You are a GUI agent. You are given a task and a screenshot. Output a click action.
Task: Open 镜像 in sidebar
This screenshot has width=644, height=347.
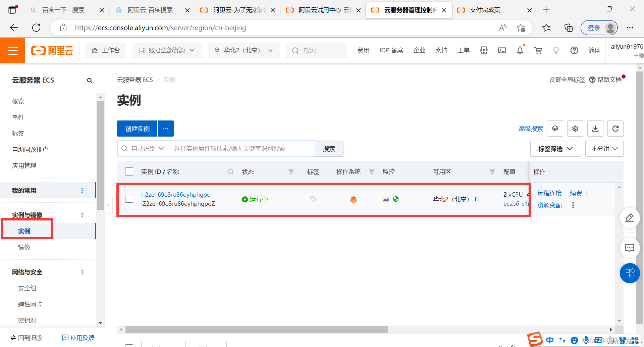pos(24,247)
